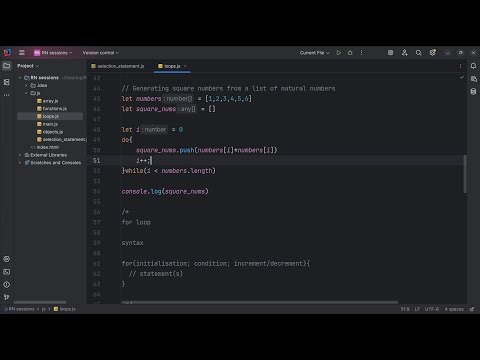480x360 pixels.
Task: Open the hamburger main menu
Action: [22, 53]
